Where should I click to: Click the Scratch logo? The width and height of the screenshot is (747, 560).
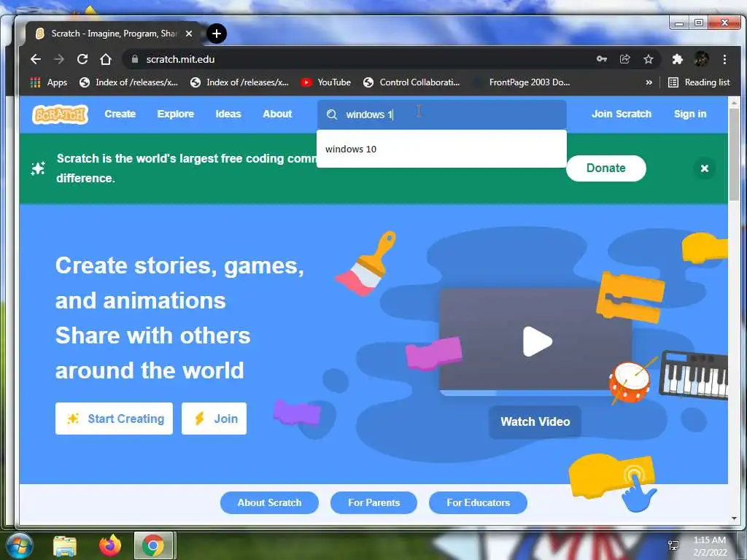(60, 114)
